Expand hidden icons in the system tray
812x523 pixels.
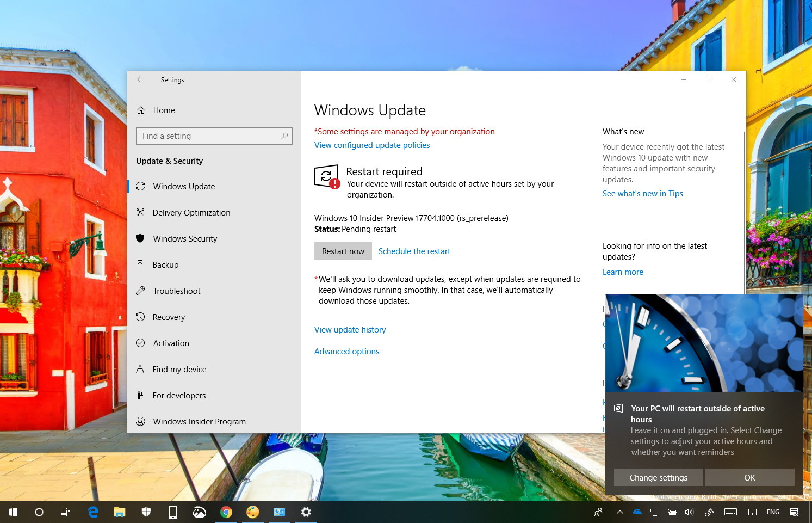(619, 512)
